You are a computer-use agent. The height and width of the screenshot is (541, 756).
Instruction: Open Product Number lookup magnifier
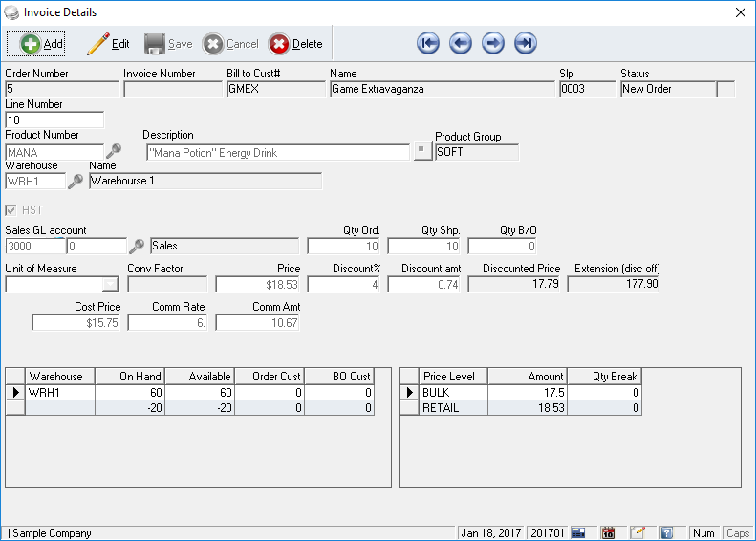(x=114, y=151)
